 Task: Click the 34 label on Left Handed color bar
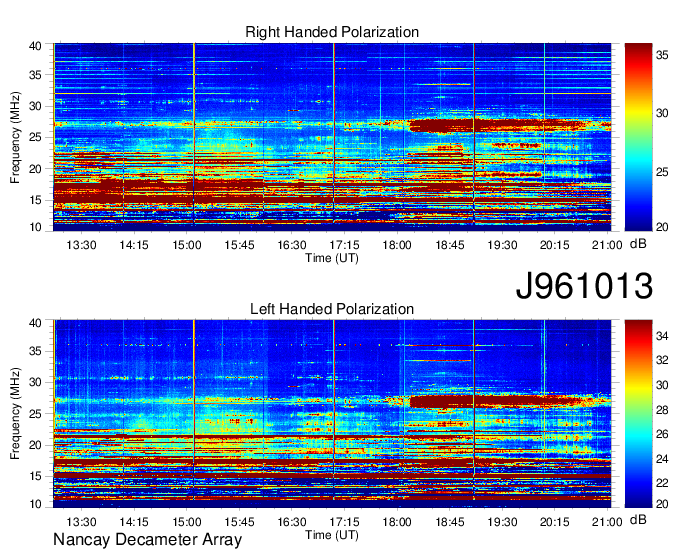[662, 336]
